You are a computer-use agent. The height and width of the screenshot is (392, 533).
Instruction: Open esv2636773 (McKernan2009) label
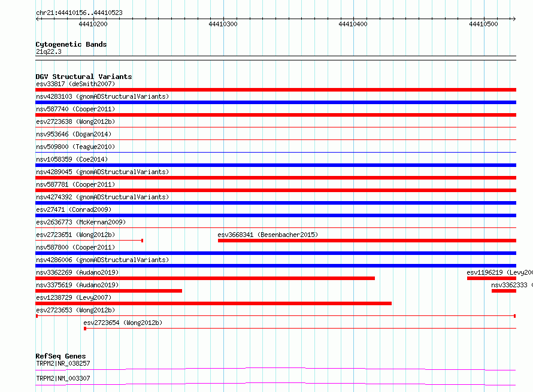pos(81,222)
